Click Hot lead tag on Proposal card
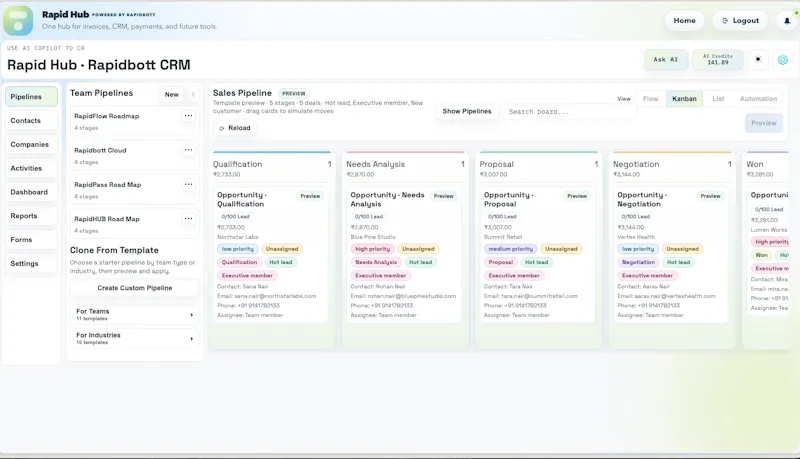 [x=536, y=262]
